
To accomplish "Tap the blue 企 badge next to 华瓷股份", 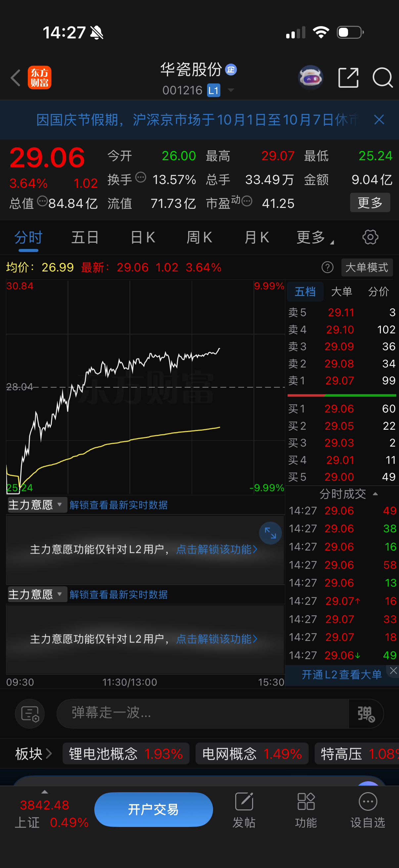I will tap(231, 70).
